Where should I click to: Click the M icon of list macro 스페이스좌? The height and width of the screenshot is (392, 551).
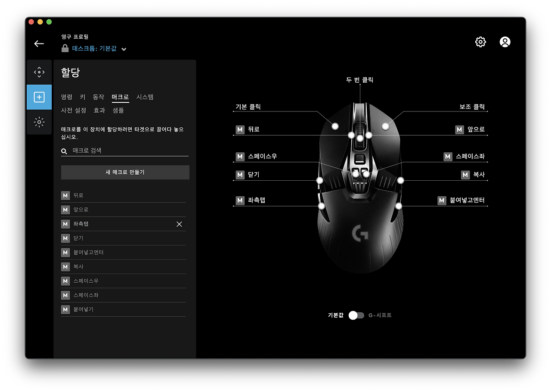65,295
